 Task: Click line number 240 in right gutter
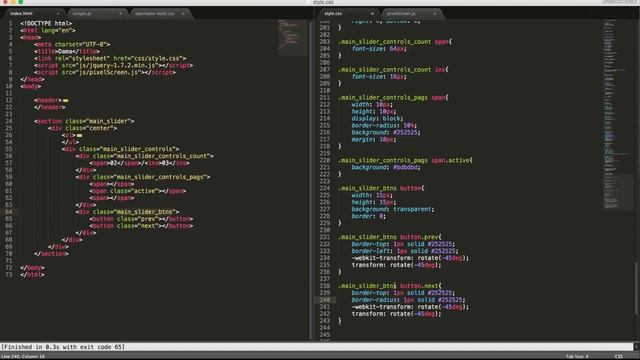click(325, 300)
